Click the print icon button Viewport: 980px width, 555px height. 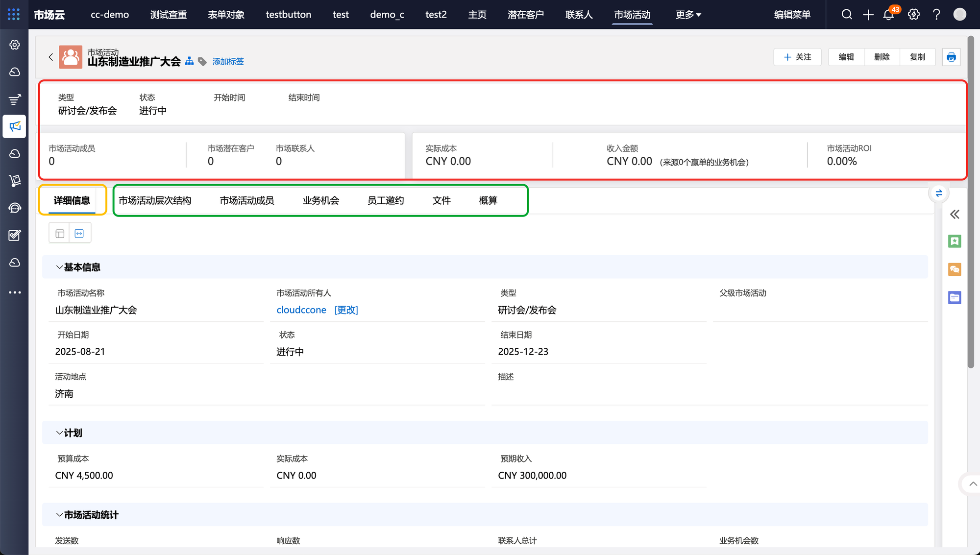951,57
